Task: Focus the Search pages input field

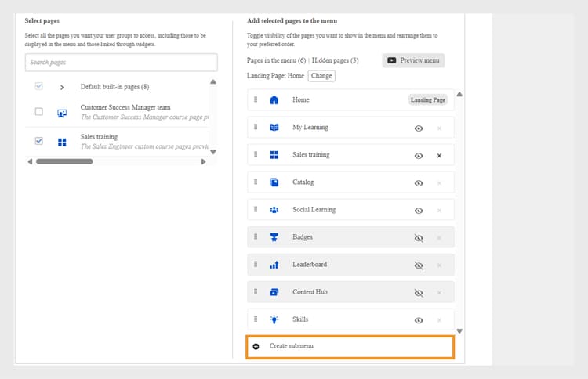Action: click(x=121, y=63)
